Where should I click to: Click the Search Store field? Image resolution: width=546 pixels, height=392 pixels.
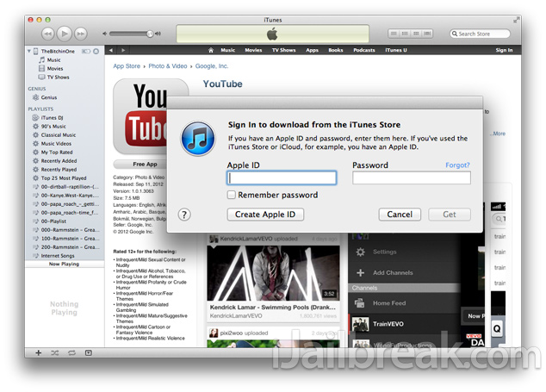pos(480,34)
